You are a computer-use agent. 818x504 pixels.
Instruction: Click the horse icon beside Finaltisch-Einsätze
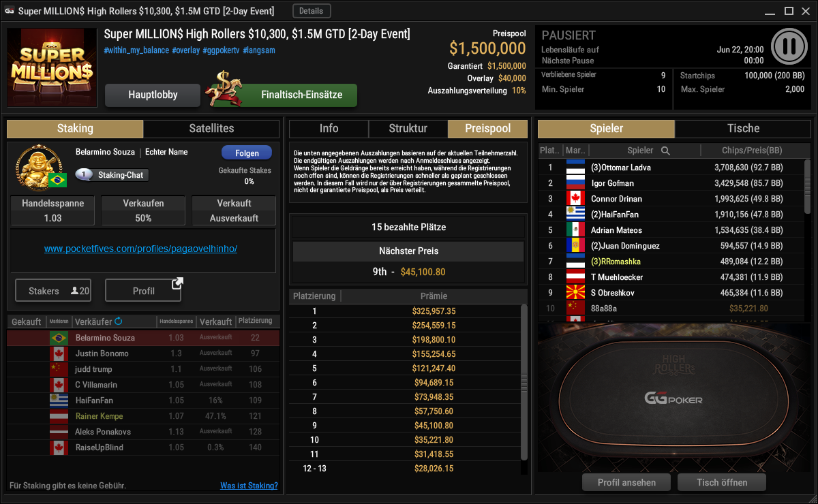227,89
